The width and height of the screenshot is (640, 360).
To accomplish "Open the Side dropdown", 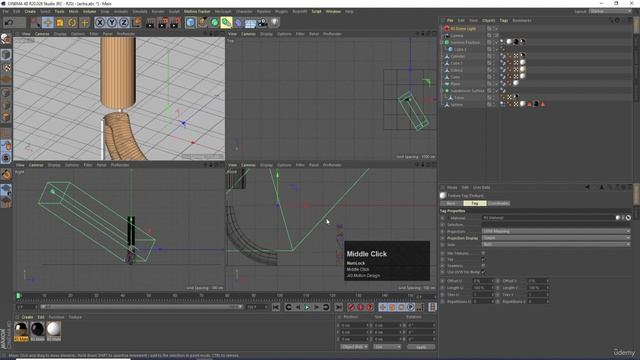I will coord(556,244).
